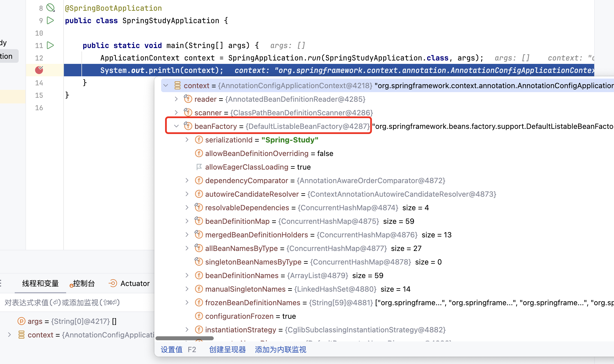Screen dimensions: 614x364
Task: Collapse the top-level context node in the popup
Action: point(166,85)
